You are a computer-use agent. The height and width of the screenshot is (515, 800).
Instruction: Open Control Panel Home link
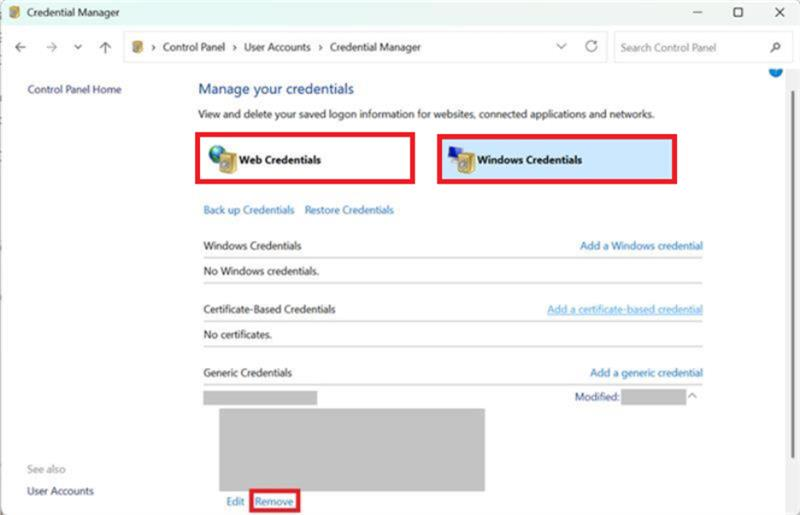(74, 89)
